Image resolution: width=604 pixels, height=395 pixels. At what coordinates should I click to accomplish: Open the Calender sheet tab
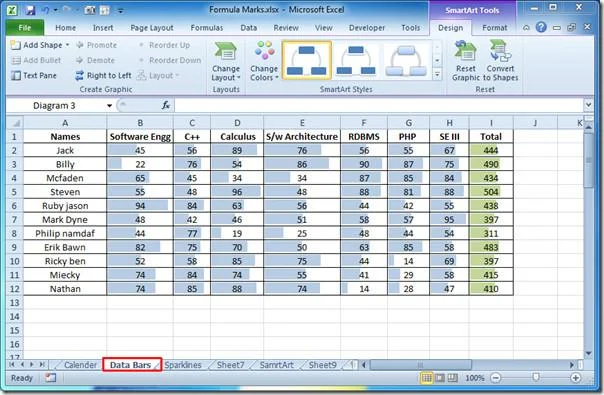point(80,365)
